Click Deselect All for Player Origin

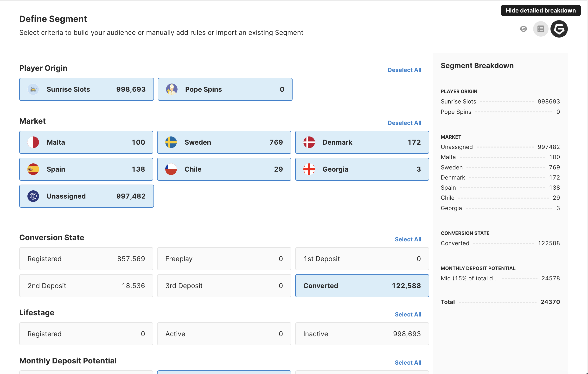coord(404,70)
